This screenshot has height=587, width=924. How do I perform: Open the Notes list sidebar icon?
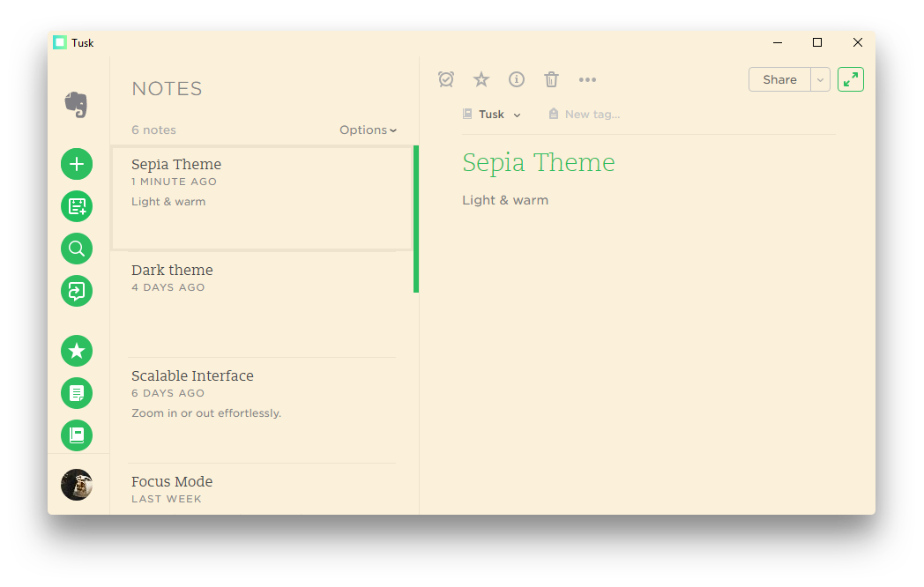point(77,393)
